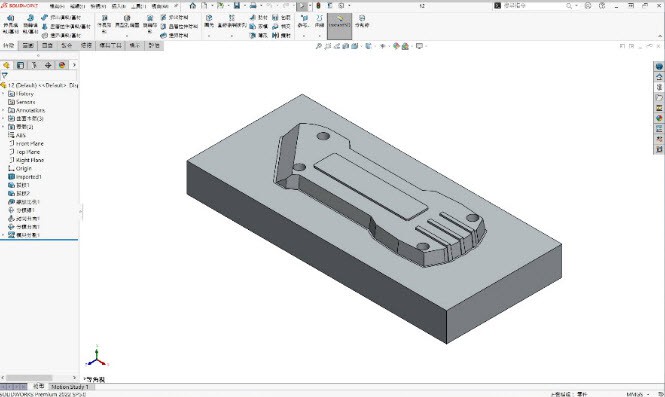Click the Section View icon
Viewport: 665px width, 397px height.
pyautogui.click(x=346, y=46)
